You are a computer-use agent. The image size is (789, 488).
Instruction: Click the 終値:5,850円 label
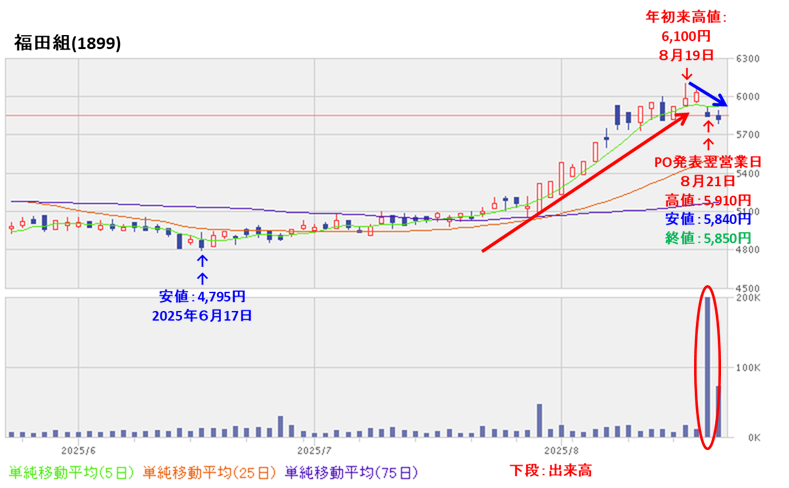coord(708,238)
